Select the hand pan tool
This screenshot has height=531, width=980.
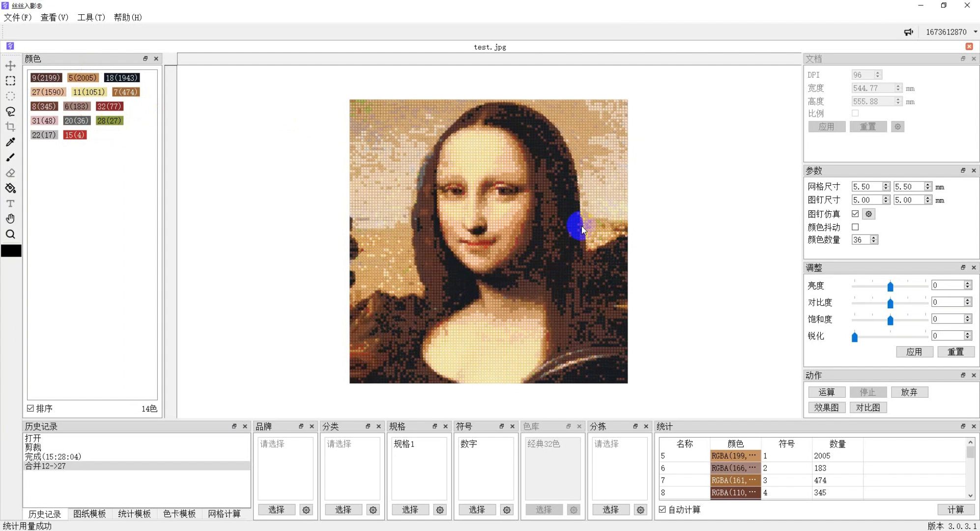point(10,219)
